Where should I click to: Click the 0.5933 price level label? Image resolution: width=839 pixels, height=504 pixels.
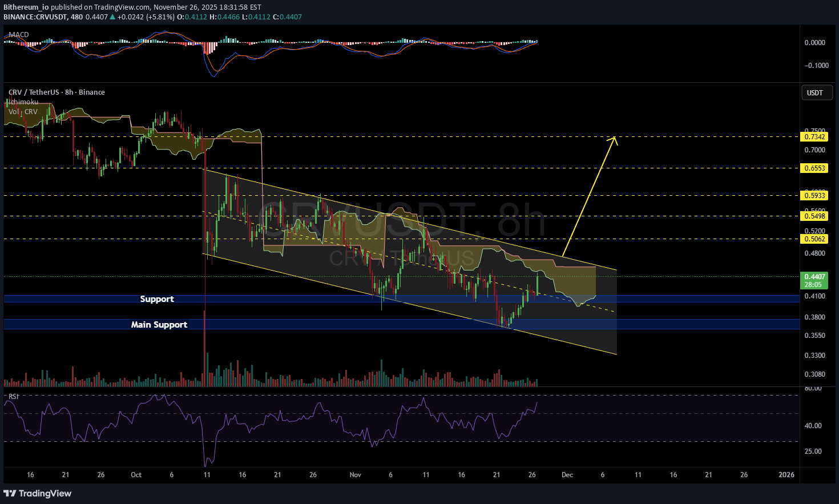pyautogui.click(x=814, y=196)
